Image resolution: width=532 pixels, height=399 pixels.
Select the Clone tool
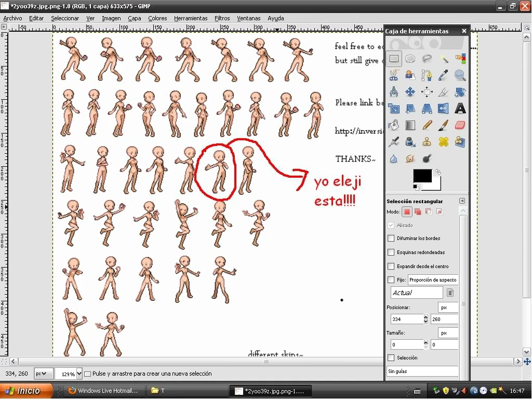tap(427, 141)
